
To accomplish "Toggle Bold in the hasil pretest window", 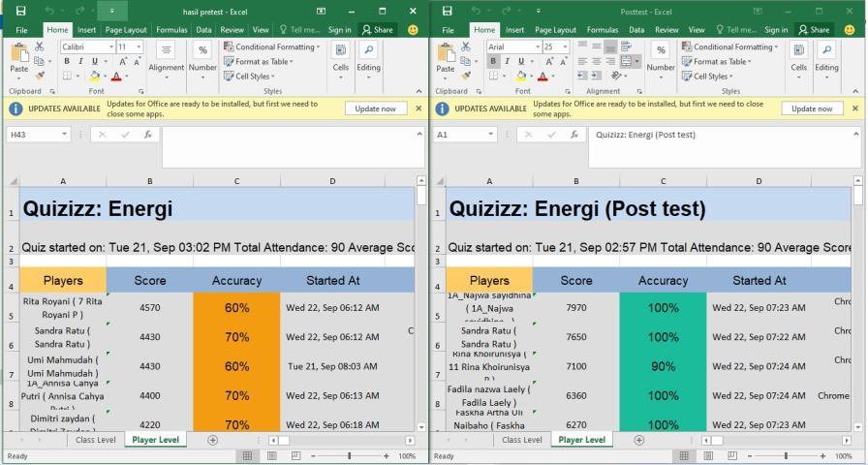I will pos(67,61).
